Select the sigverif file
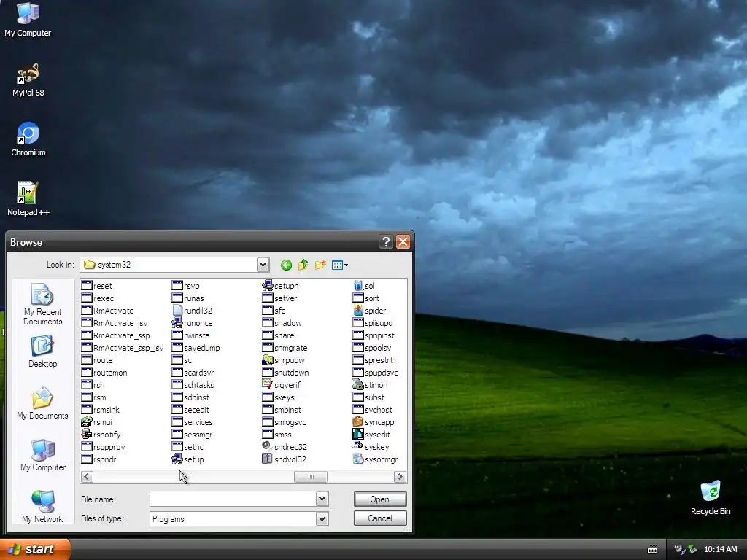The image size is (747, 560). [x=282, y=385]
